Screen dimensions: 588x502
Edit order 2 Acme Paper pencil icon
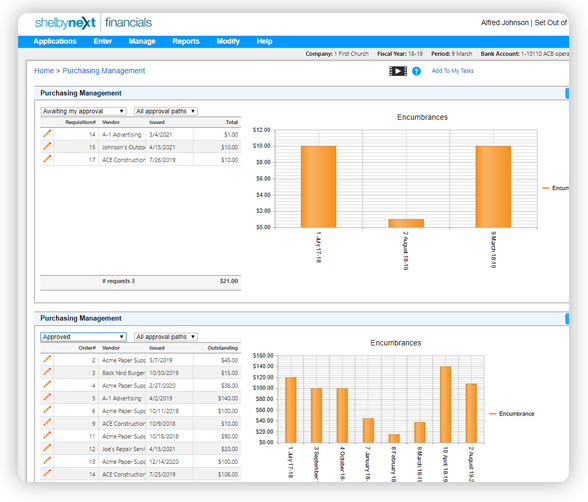coord(47,359)
